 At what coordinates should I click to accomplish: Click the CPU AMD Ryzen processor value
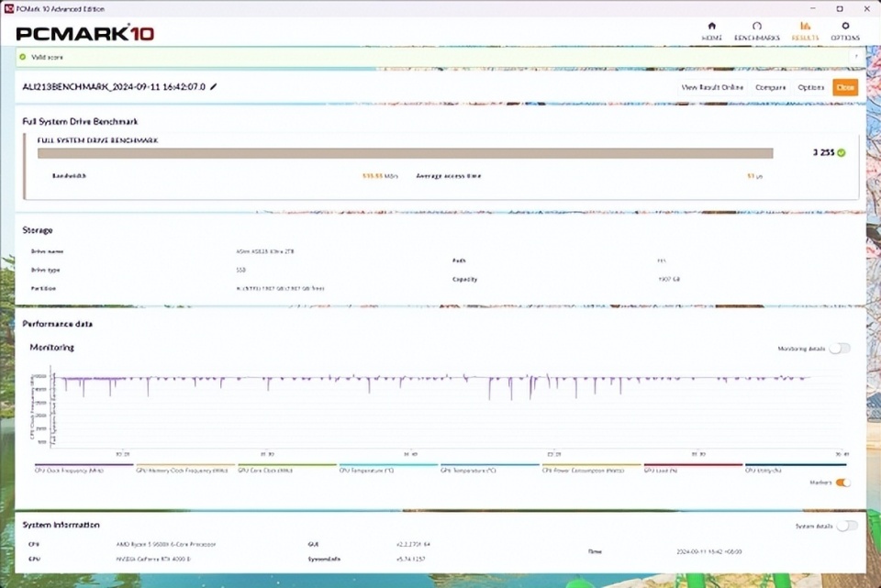(166, 544)
